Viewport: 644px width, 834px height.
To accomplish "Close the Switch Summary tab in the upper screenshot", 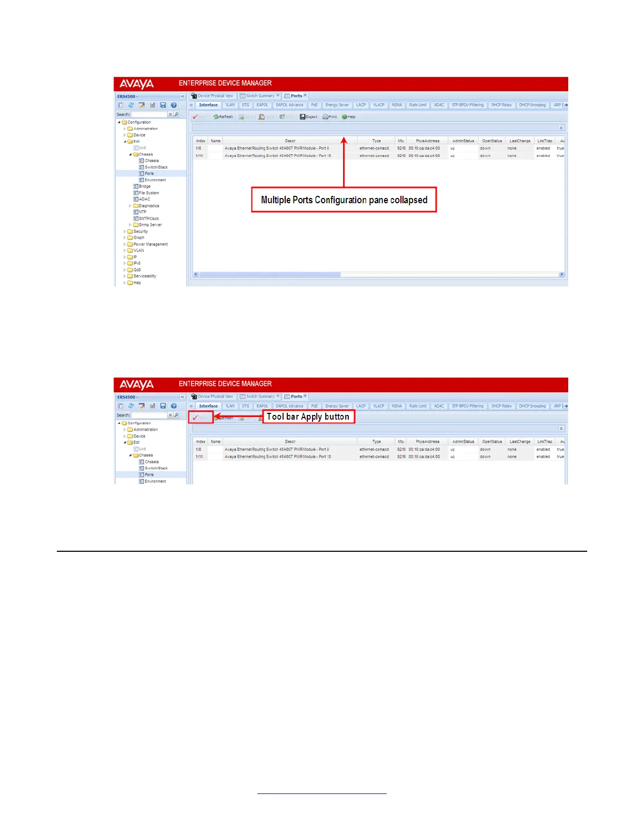I will tap(278, 95).
